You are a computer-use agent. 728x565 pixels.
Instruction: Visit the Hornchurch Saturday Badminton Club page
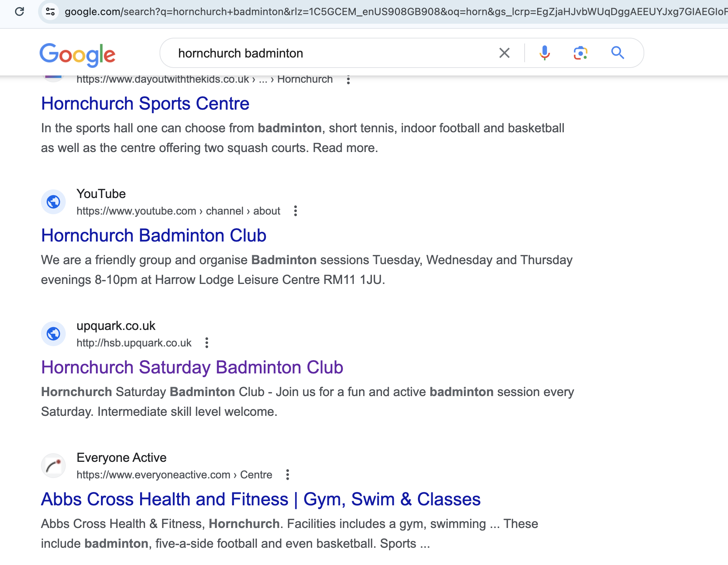coord(192,367)
